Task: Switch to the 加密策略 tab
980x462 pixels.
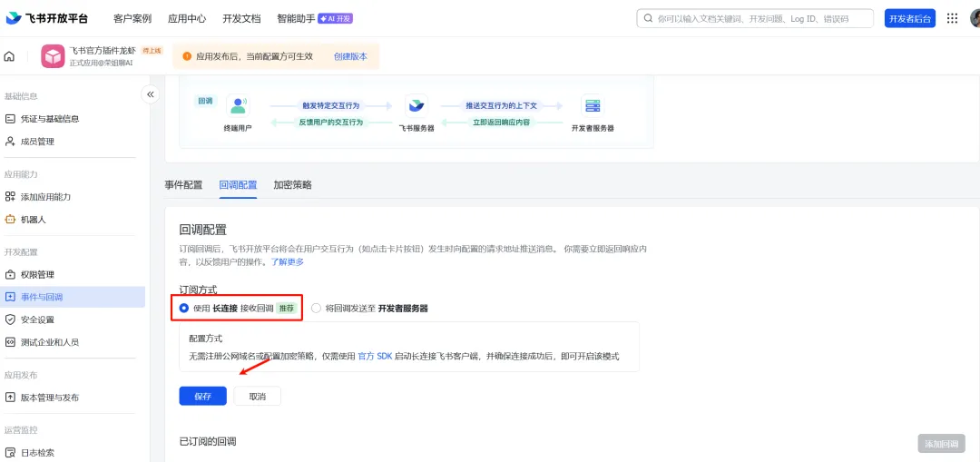Action: 292,185
